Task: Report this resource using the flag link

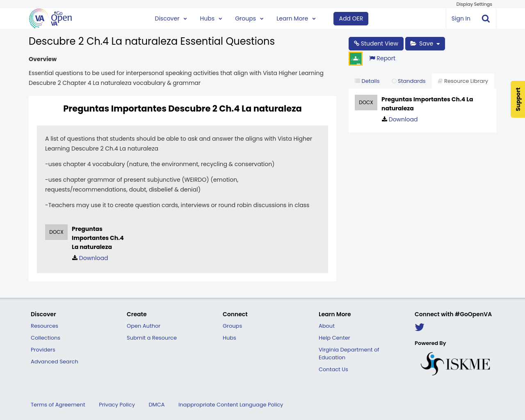Action: point(382,58)
